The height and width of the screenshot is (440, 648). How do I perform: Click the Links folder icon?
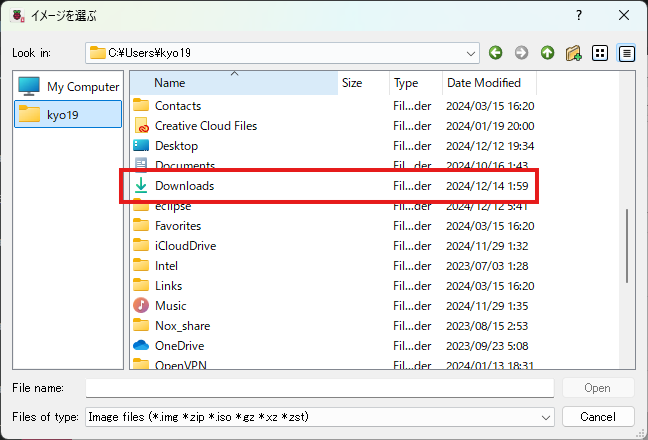(141, 285)
